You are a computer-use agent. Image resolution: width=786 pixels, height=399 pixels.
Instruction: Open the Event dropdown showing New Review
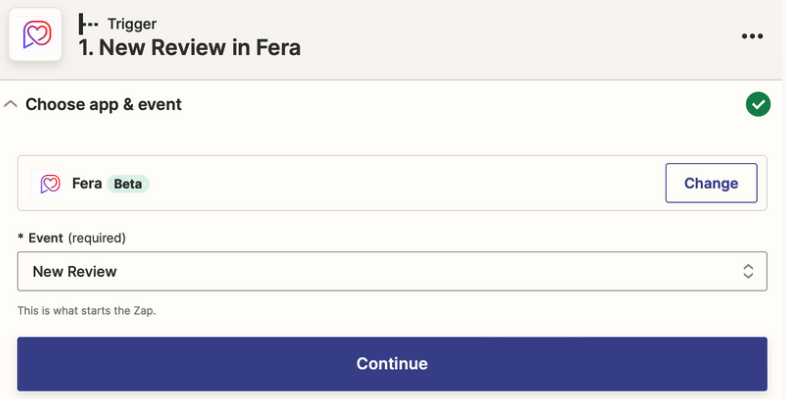(392, 271)
